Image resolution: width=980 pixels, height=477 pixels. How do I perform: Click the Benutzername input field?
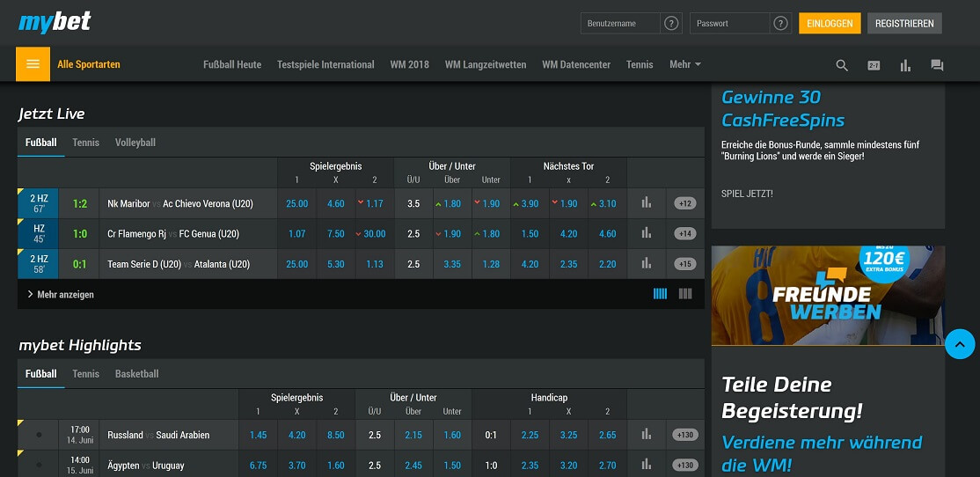[619, 24]
